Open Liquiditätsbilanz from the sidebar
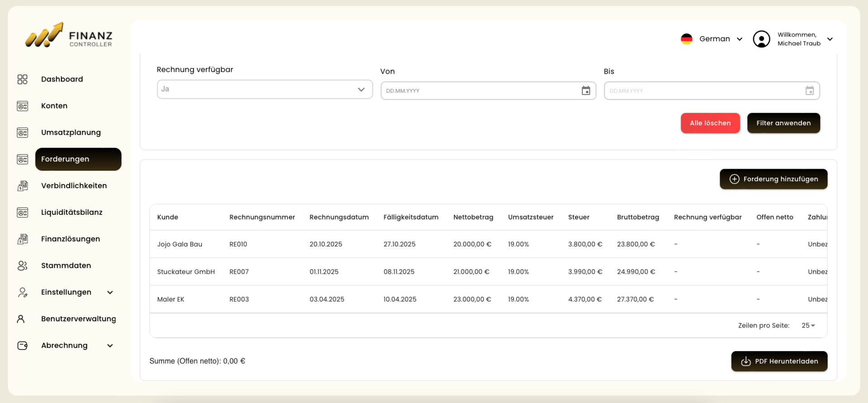 (x=71, y=212)
